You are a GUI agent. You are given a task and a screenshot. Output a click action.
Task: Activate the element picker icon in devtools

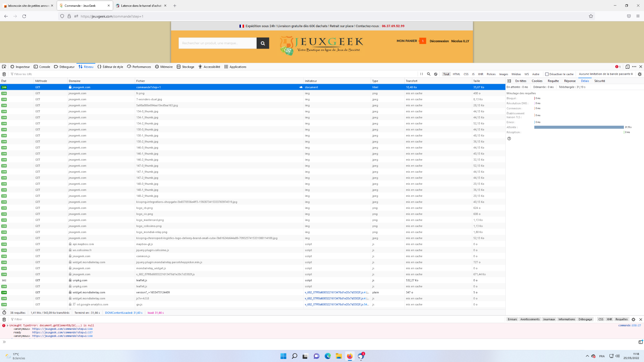[x=4, y=67]
